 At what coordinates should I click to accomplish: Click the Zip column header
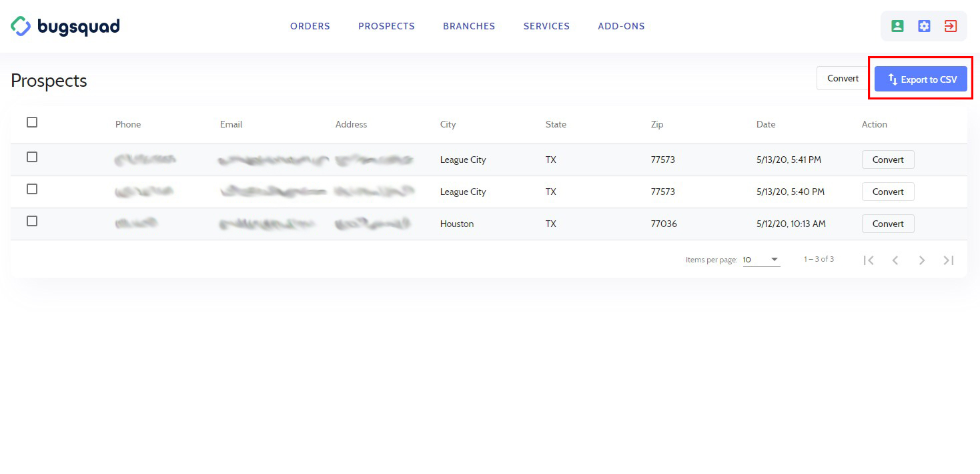click(x=657, y=124)
